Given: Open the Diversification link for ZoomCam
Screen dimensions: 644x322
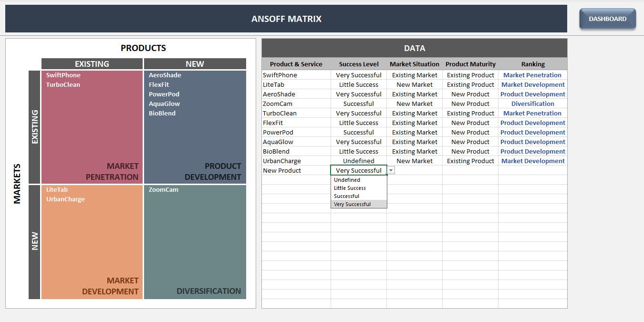Looking at the screenshot, I should (x=532, y=104).
